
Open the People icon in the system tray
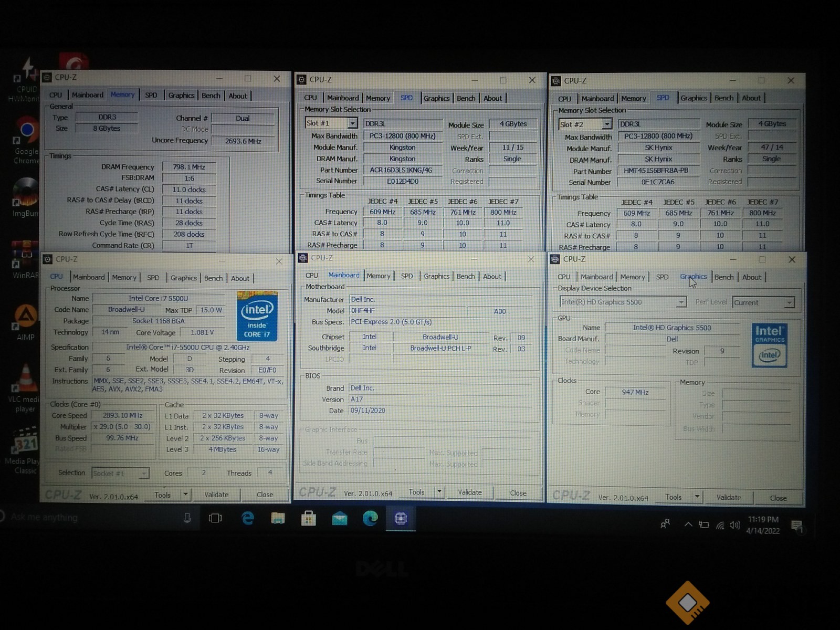[x=665, y=524]
